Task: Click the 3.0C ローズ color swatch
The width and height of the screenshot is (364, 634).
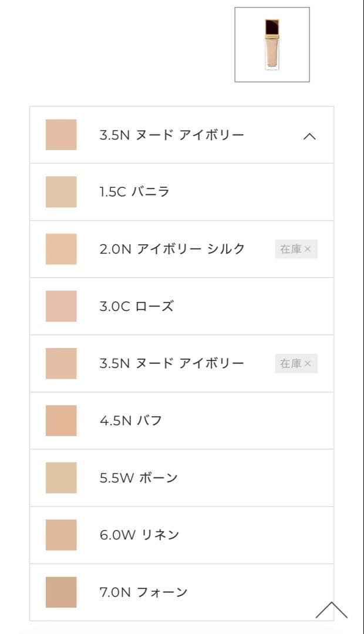Action: pyautogui.click(x=61, y=306)
